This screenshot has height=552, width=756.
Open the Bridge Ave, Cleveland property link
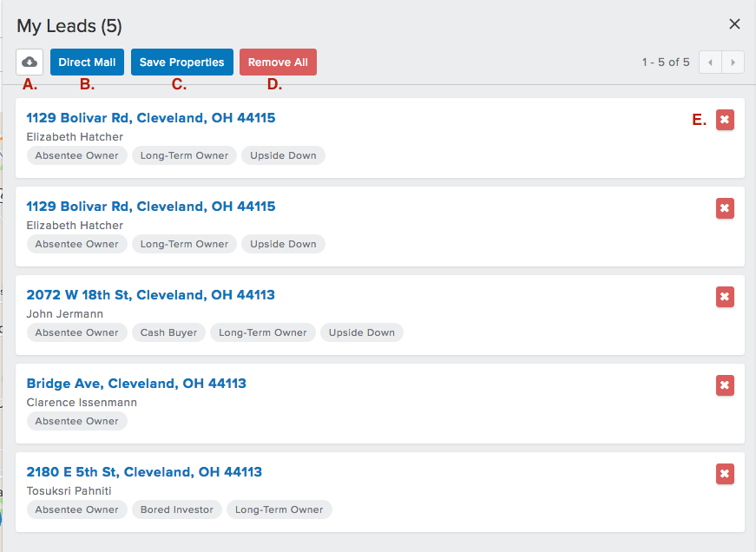point(136,384)
